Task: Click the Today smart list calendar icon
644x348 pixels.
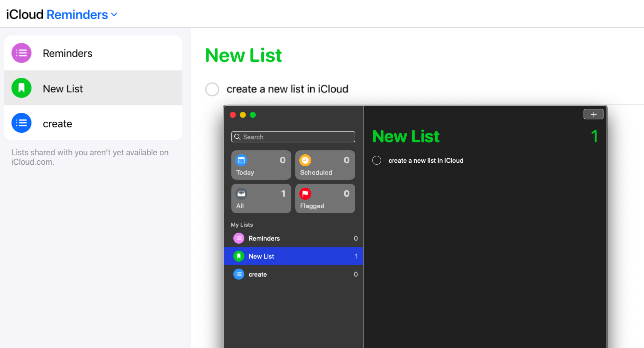Action: 241,160
